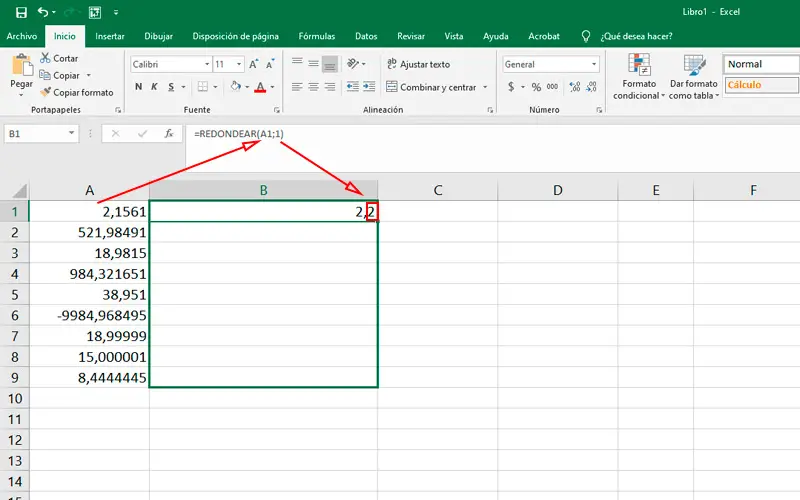Click the increase font size icon
Viewport: 800px width, 500px height.
pyautogui.click(x=254, y=64)
